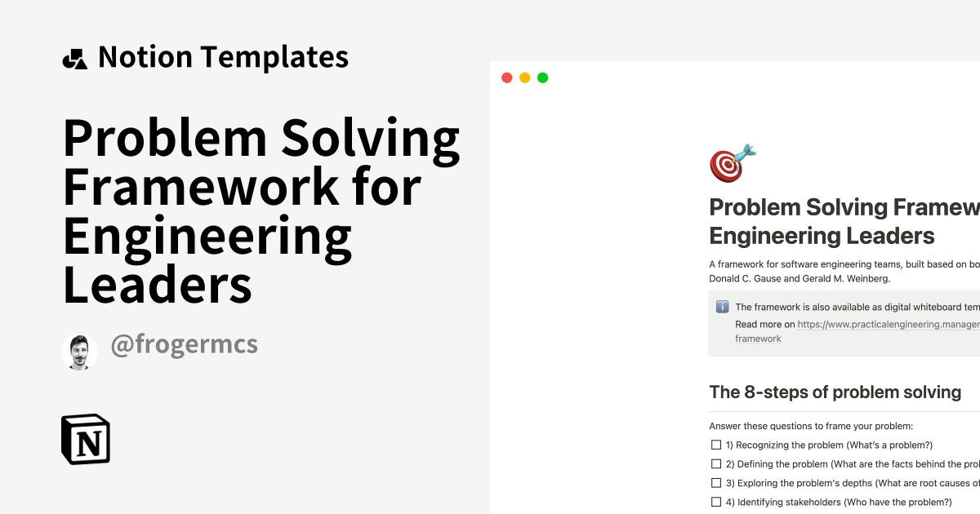
Task: Check "3) Exploring the problem's depths"
Action: tap(716, 482)
